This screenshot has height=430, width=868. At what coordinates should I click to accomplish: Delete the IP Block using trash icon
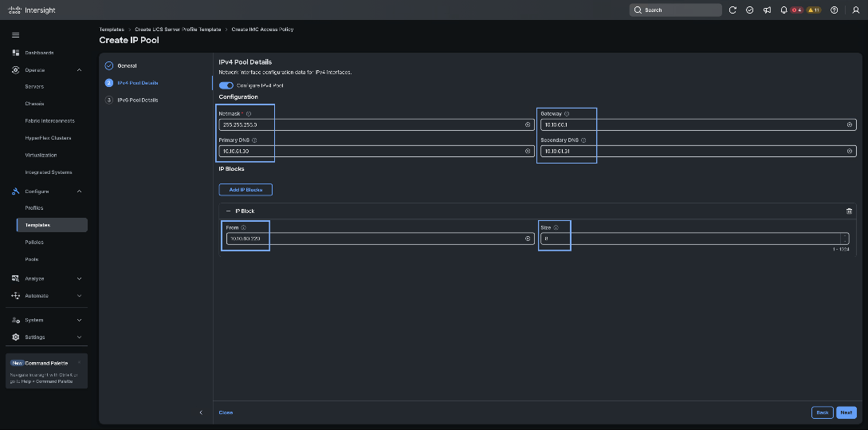[849, 211]
